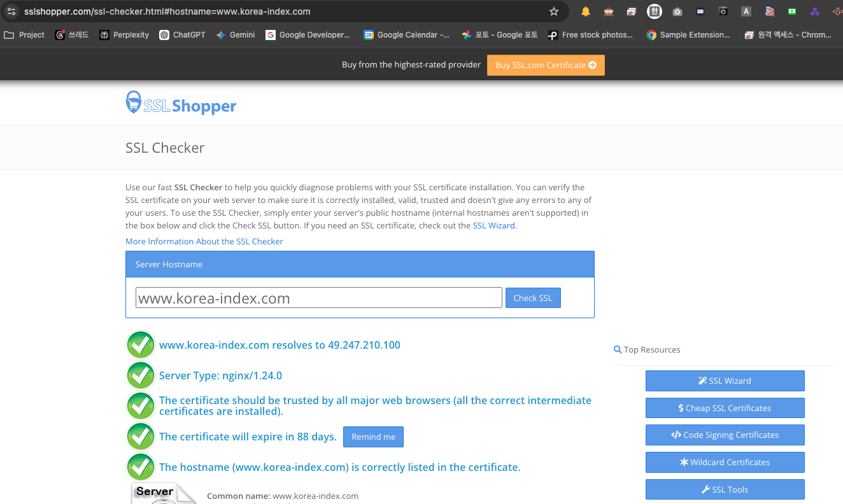This screenshot has width=843, height=504.
Task: Click the address bar URL text
Action: coord(167,11)
